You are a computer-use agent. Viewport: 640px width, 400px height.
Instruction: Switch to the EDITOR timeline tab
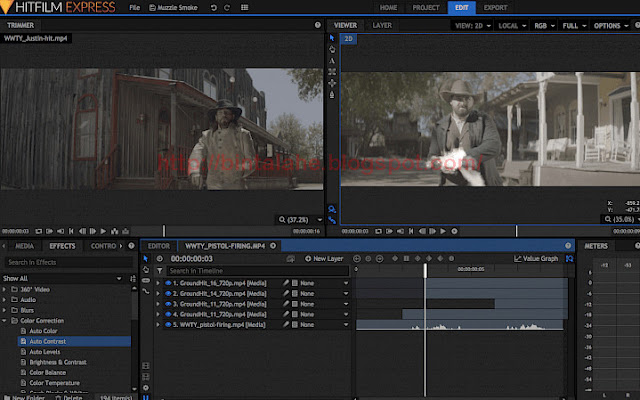[x=159, y=246]
